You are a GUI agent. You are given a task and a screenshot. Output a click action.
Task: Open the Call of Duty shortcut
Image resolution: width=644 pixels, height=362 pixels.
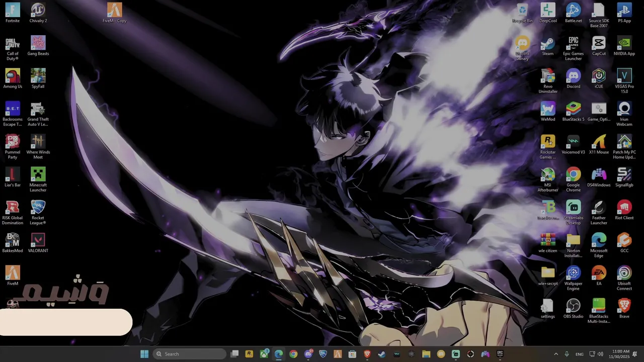(13, 48)
